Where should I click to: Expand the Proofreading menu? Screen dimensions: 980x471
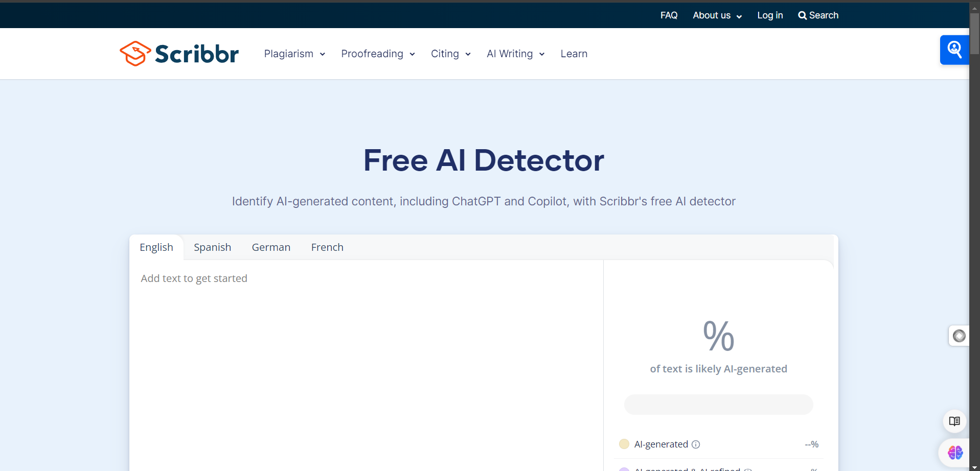(378, 54)
